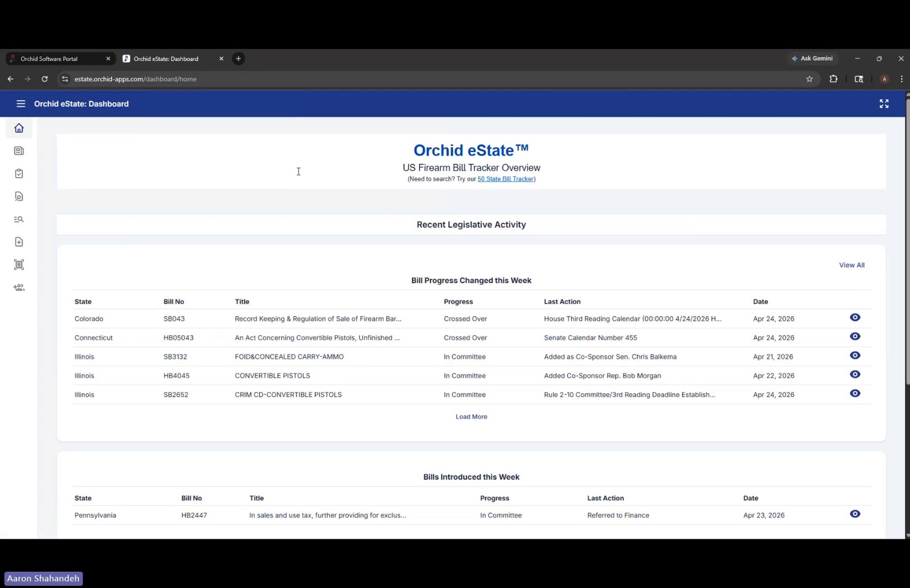Screen dimensions: 910x588
Task: Reload the current page
Action: (45, 79)
